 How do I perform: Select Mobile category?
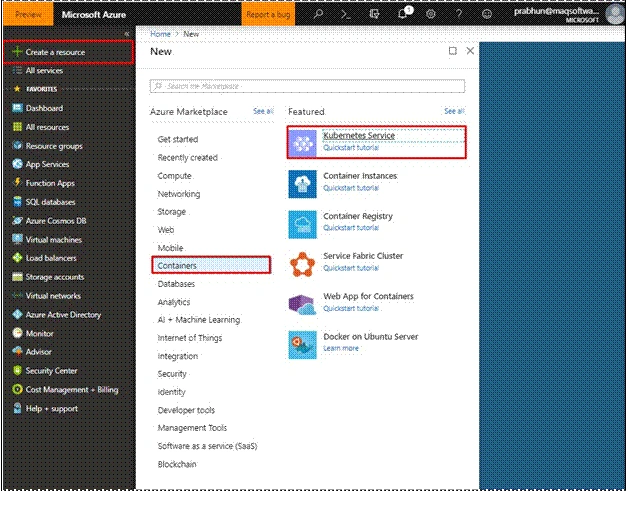170,248
